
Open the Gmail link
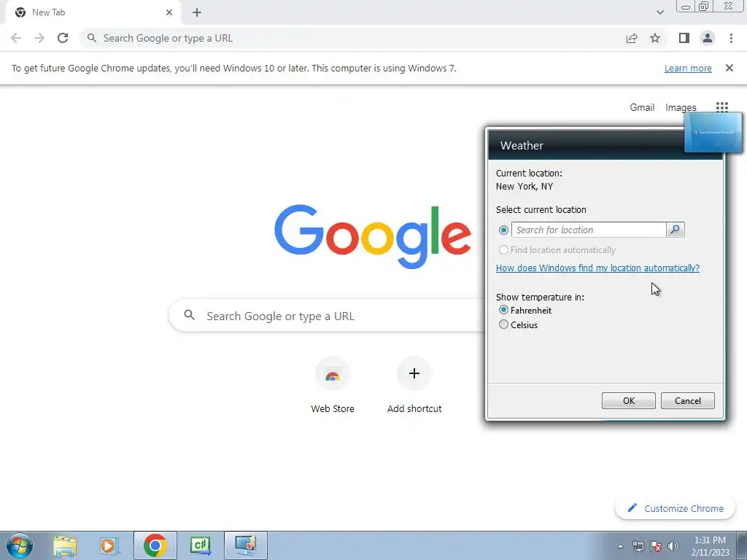[x=642, y=108]
